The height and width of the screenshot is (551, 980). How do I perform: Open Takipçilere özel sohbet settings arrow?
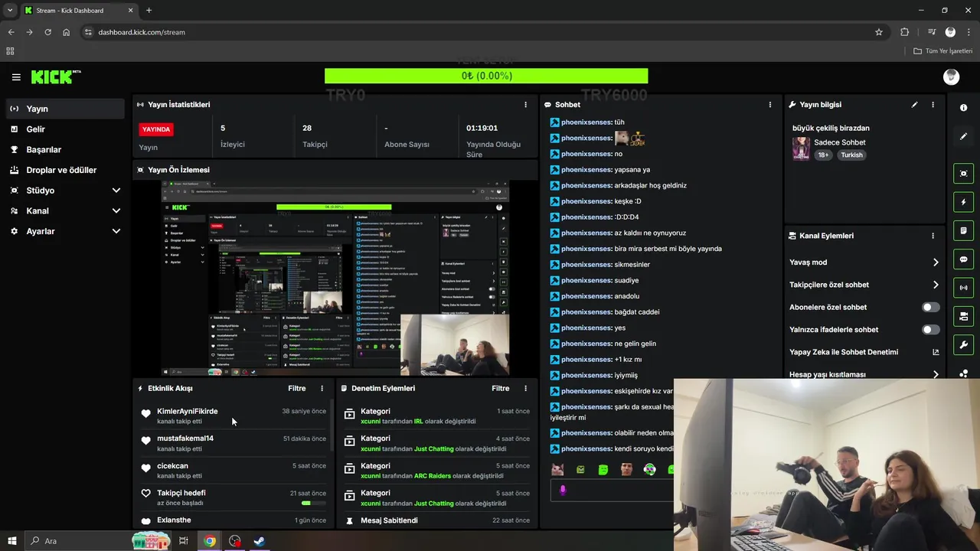click(x=936, y=285)
